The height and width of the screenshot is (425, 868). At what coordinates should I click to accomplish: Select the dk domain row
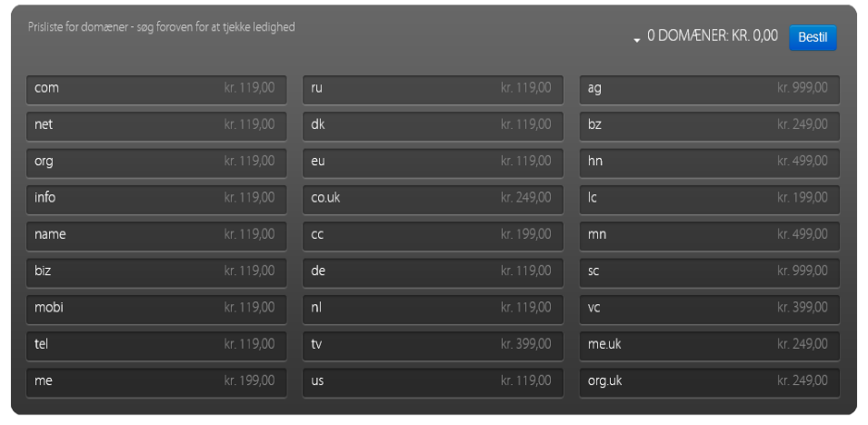click(x=433, y=125)
